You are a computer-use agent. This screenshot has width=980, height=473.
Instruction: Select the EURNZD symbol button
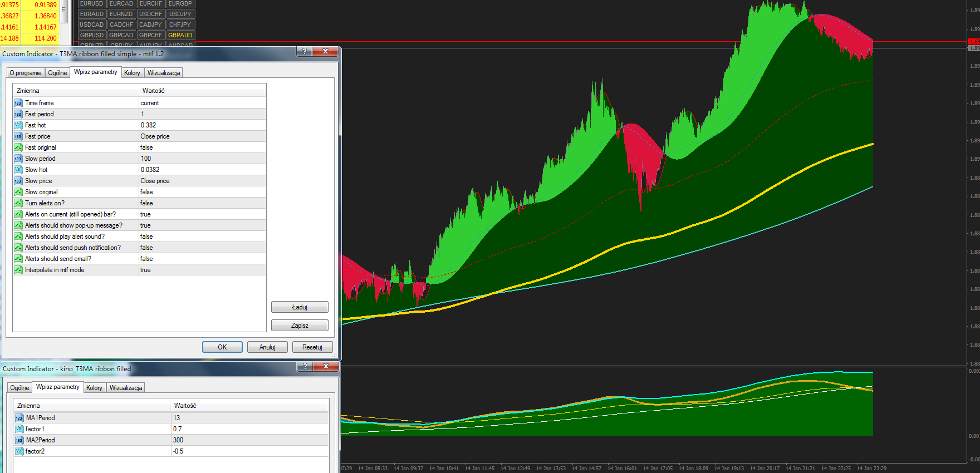121,14
